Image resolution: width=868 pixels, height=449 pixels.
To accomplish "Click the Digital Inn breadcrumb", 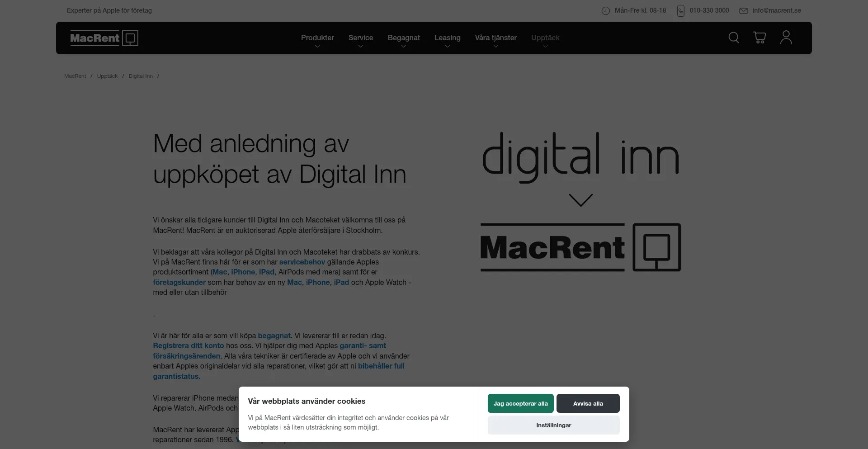I will 141,76.
